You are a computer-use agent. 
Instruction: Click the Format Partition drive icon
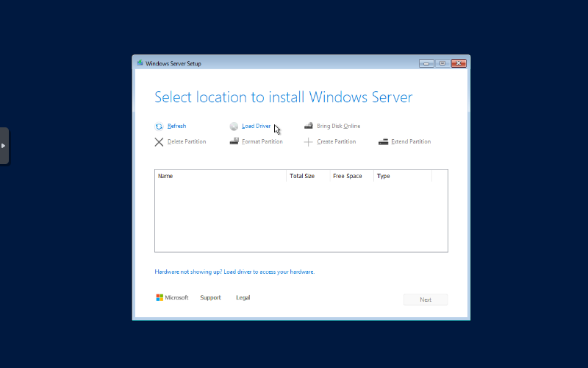(234, 141)
